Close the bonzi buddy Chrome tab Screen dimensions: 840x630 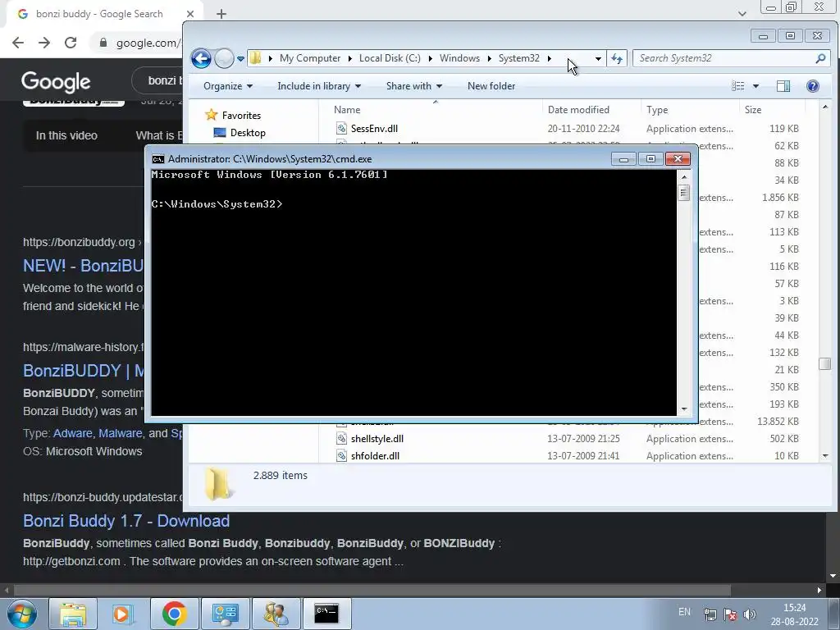190,14
